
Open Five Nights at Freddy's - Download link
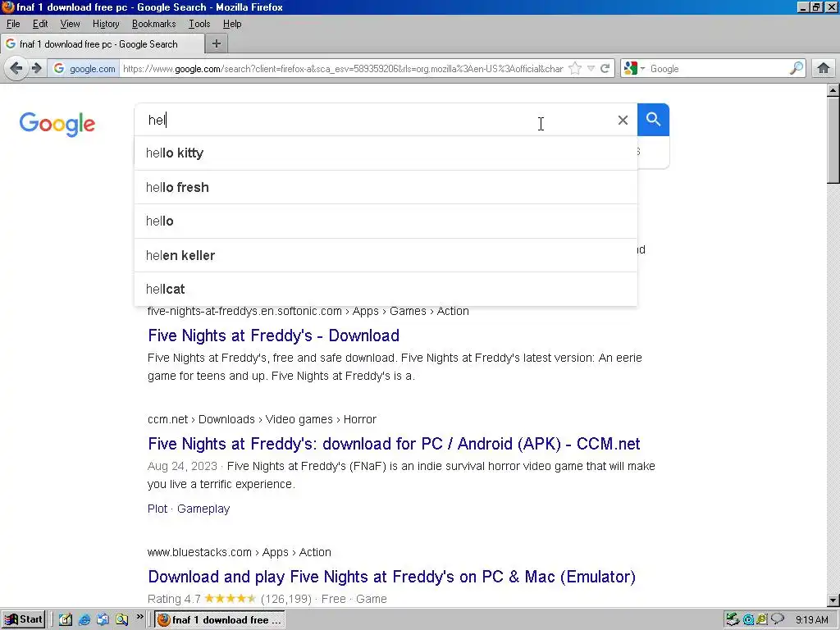pos(274,336)
